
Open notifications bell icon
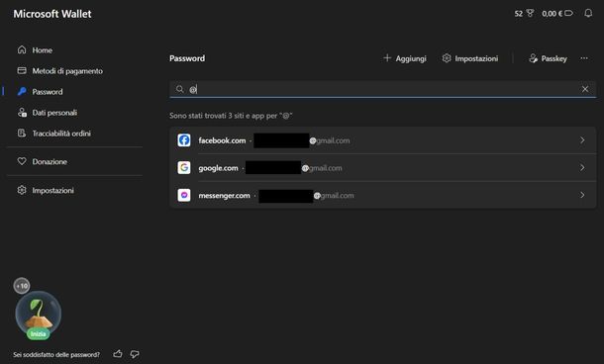coord(588,14)
